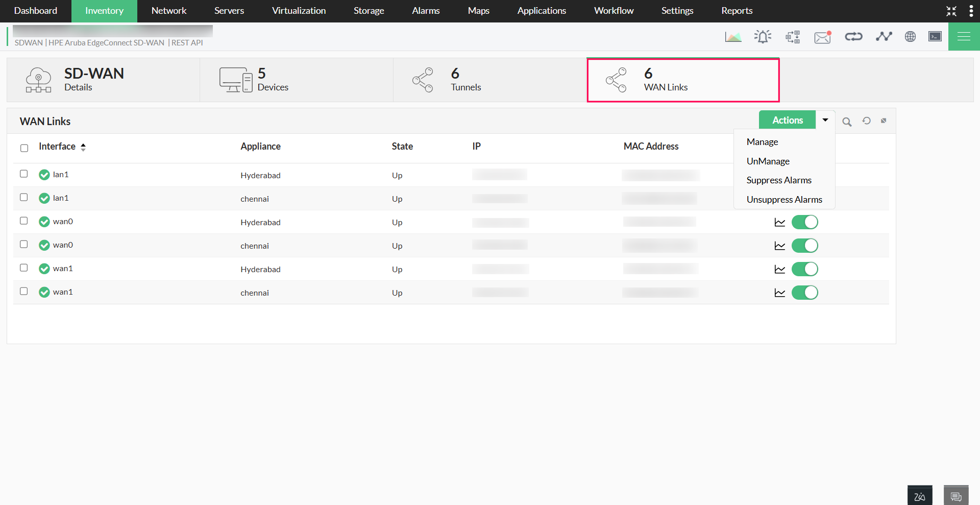Check the lan1 chennai row checkbox

pos(24,197)
